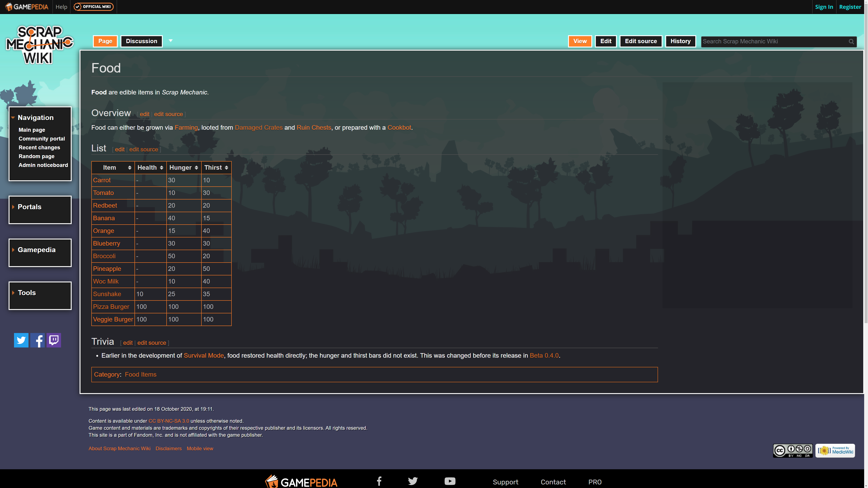Click the Sign In link
The width and height of the screenshot is (868, 488).
(x=824, y=7)
